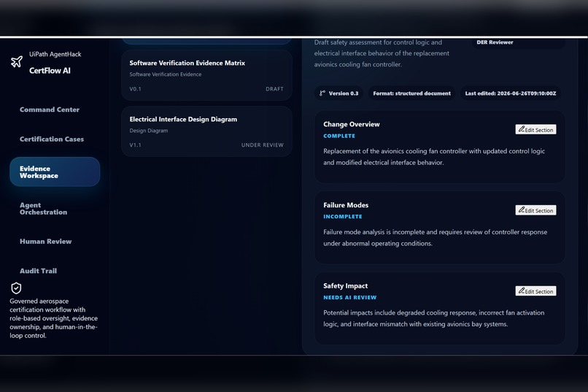Click the Version 0.3 chip
This screenshot has height=392, width=588.
[339, 93]
